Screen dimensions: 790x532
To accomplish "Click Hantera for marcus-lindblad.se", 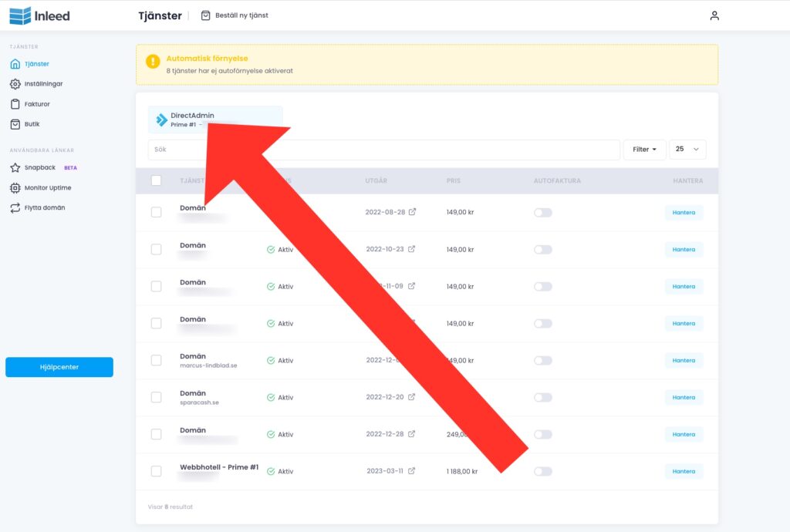I will (684, 360).
